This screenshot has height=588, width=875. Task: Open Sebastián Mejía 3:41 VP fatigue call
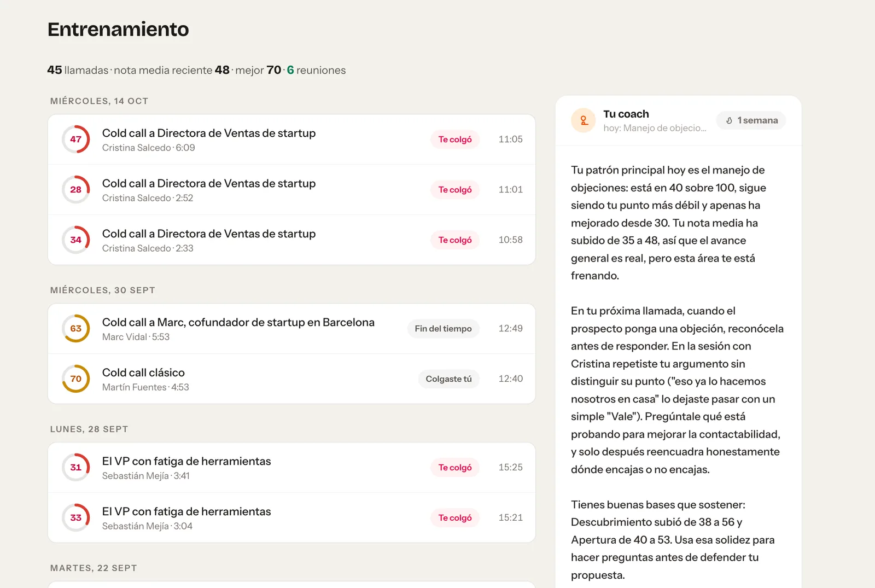click(x=291, y=468)
